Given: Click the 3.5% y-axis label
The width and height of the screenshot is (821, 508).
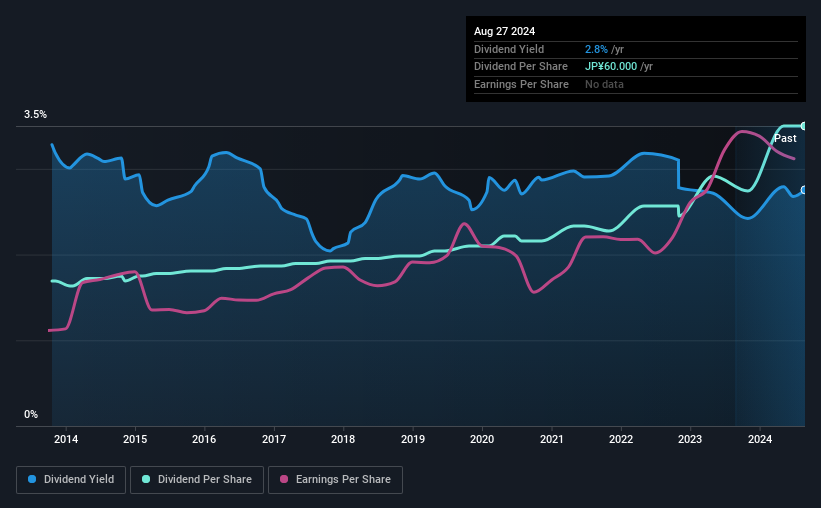Looking at the screenshot, I should coord(35,115).
